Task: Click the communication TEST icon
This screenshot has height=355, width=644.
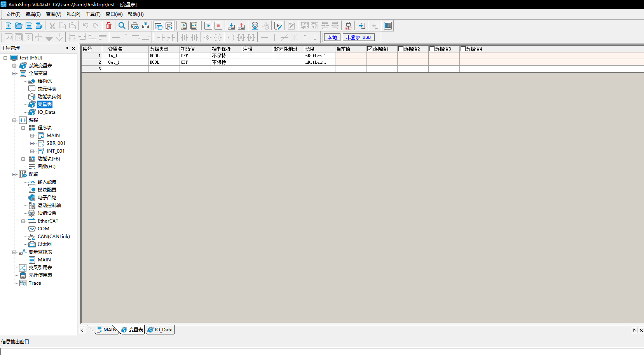Action: (x=348, y=26)
